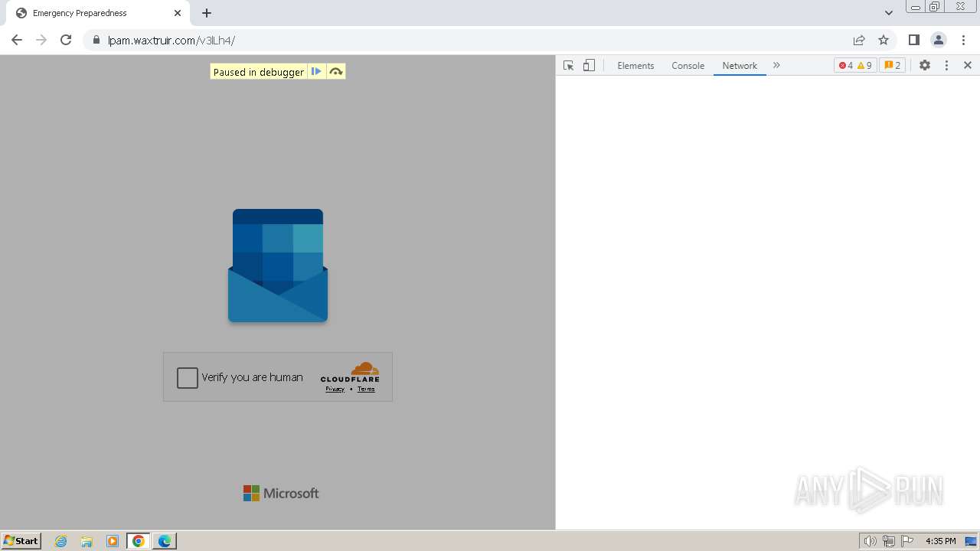Resume script execution in debugger overlay
This screenshot has width=980, height=551.
[316, 72]
